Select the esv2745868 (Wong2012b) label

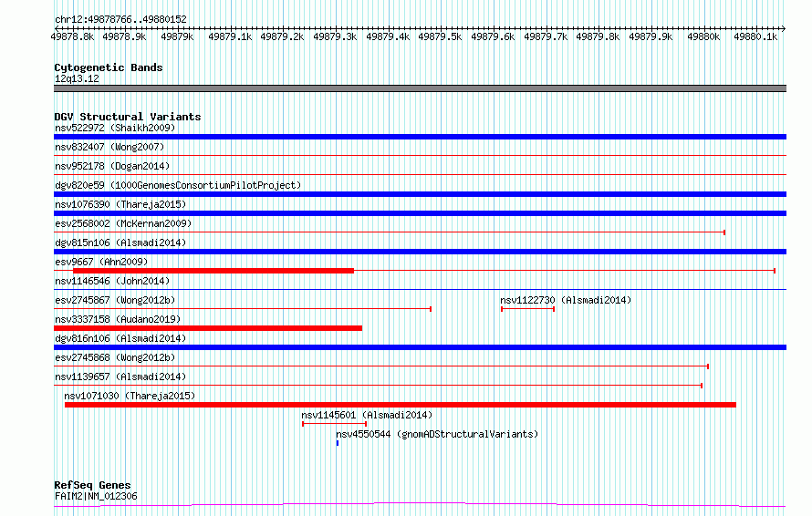pos(115,357)
